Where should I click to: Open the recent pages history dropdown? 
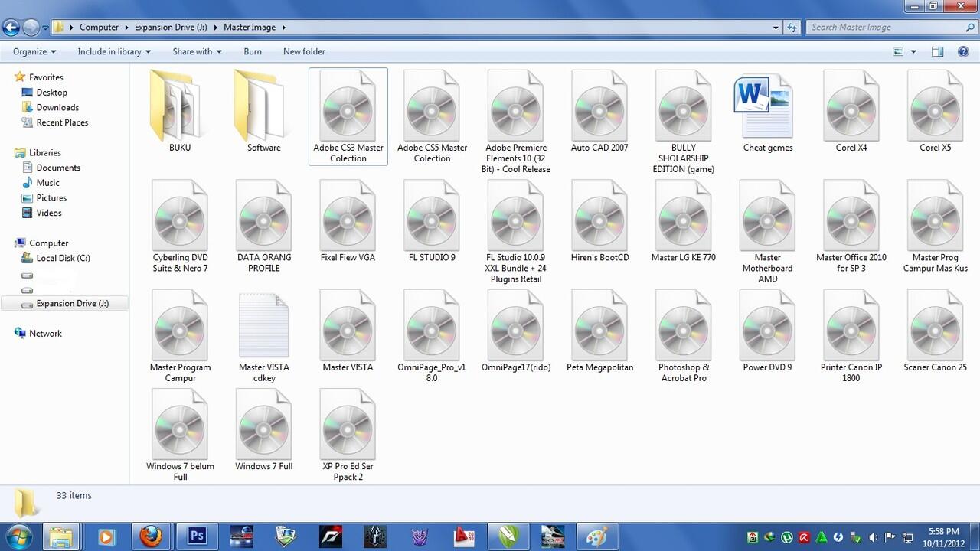45,28
